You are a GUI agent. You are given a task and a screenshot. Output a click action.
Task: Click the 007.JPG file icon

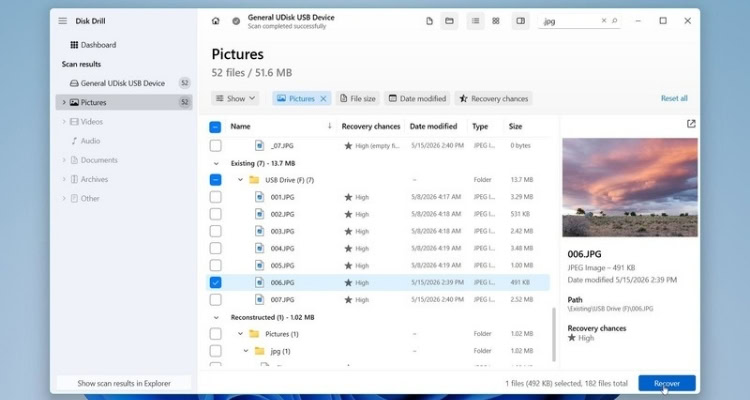(259, 300)
